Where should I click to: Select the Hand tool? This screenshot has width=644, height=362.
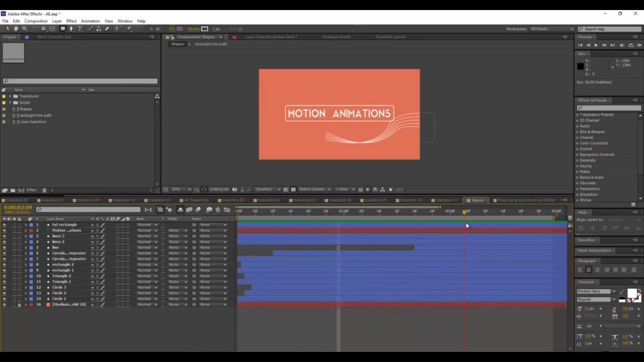16,29
